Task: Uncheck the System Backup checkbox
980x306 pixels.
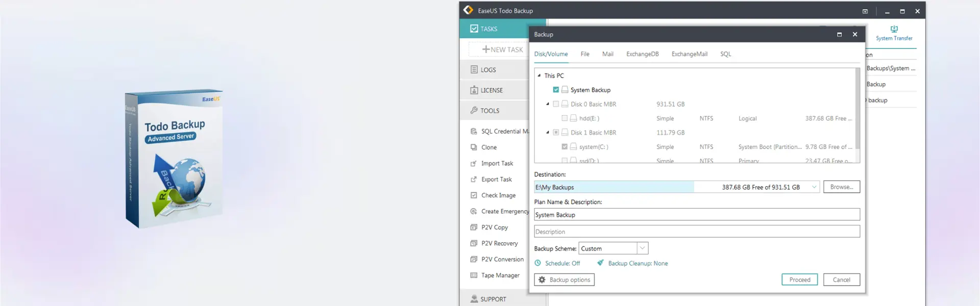Action: click(x=556, y=90)
